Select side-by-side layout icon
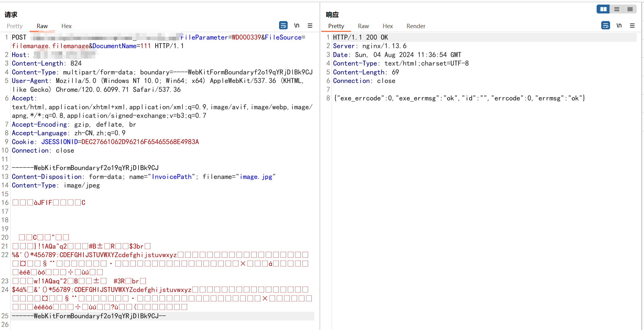The height and width of the screenshot is (330, 644). (x=603, y=9)
